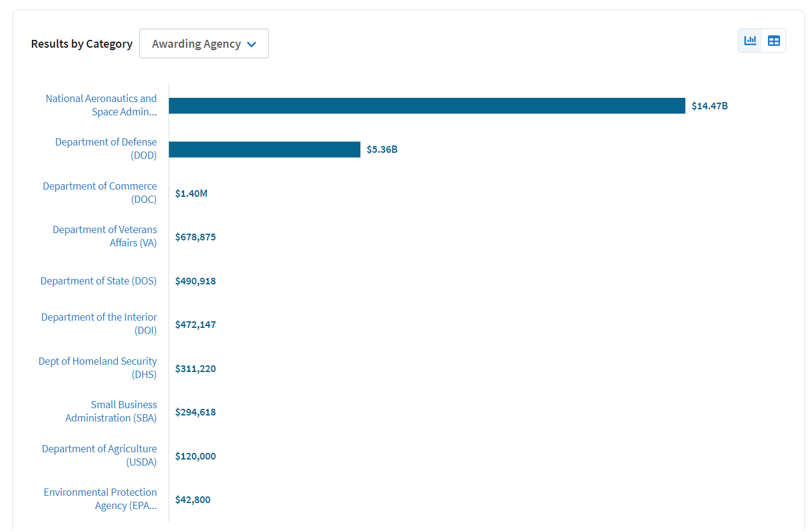The height and width of the screenshot is (532, 809).
Task: Open Department of Agriculture (USDA) link
Action: pyautogui.click(x=99, y=455)
